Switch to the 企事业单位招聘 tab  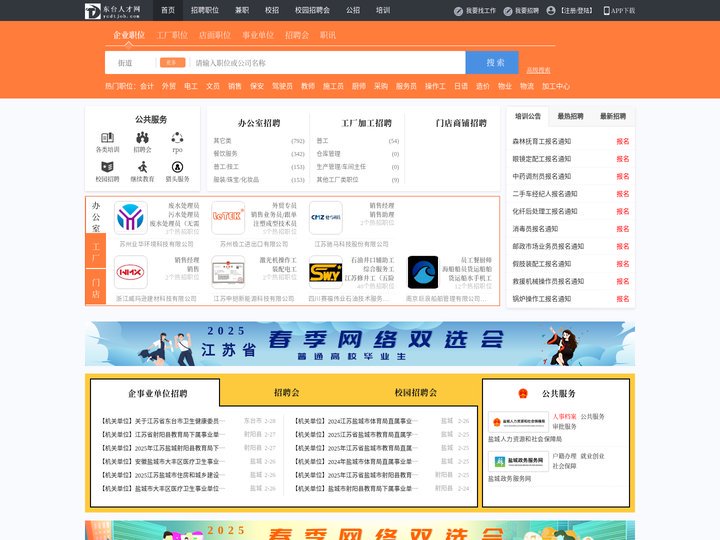[158, 394]
